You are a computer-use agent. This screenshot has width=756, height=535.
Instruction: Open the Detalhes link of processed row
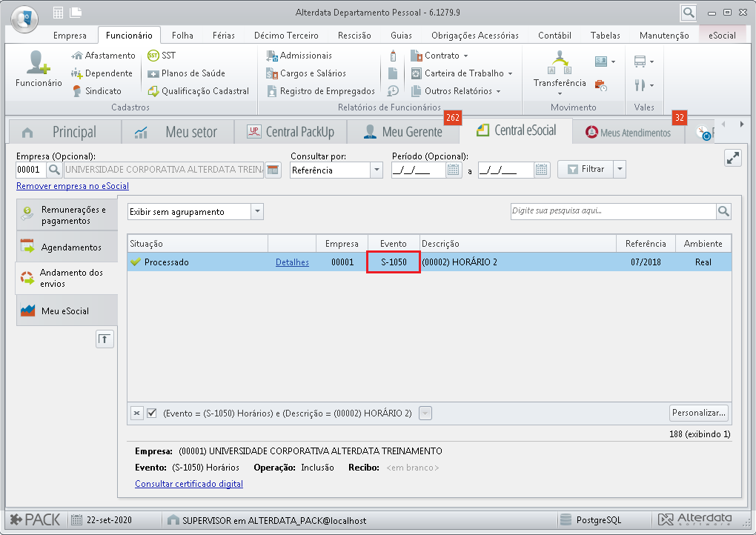292,262
